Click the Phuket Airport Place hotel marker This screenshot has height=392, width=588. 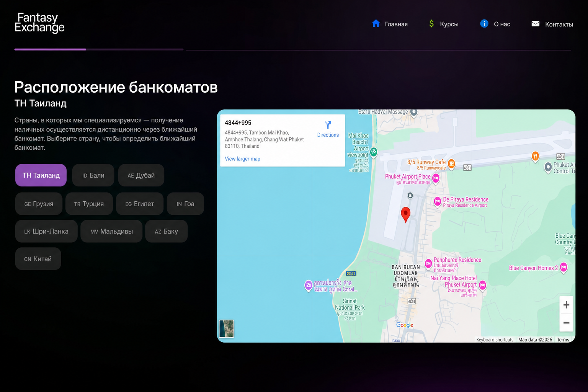[436, 178]
